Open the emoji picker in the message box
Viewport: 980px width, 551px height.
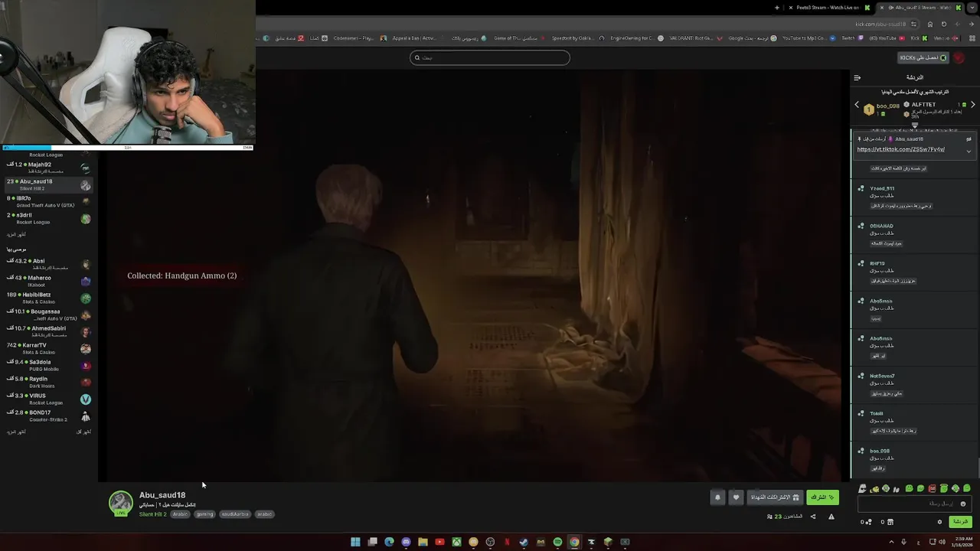[x=963, y=504]
